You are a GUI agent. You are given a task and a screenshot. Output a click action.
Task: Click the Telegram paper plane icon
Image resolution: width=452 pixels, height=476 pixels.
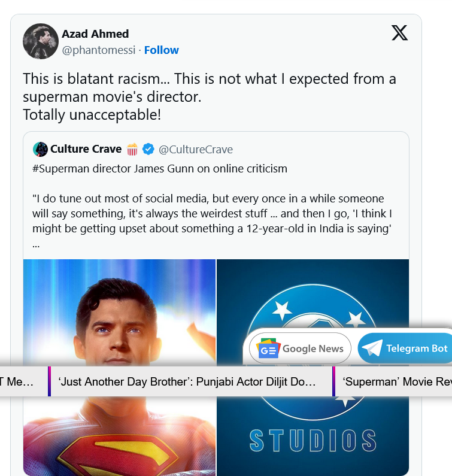click(372, 348)
